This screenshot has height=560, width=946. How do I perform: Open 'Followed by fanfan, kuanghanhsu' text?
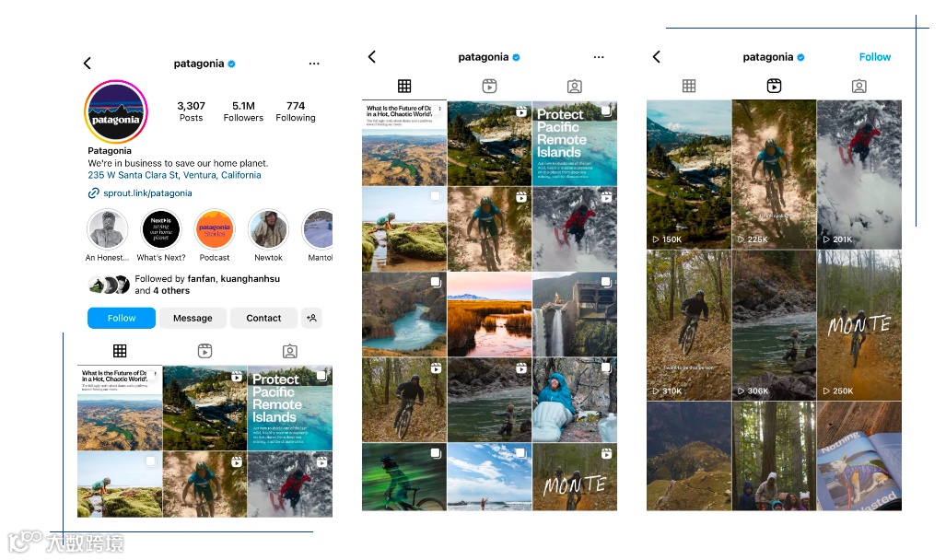[207, 285]
